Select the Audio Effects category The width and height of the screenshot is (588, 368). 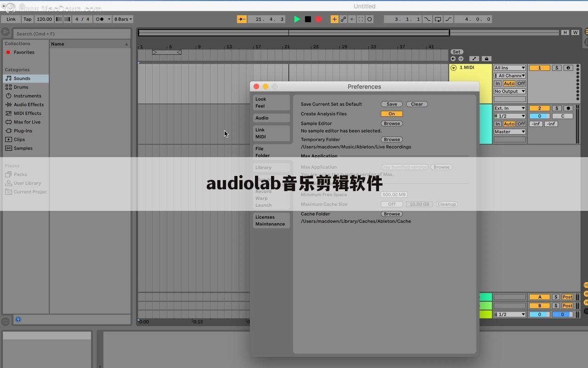tap(26, 105)
